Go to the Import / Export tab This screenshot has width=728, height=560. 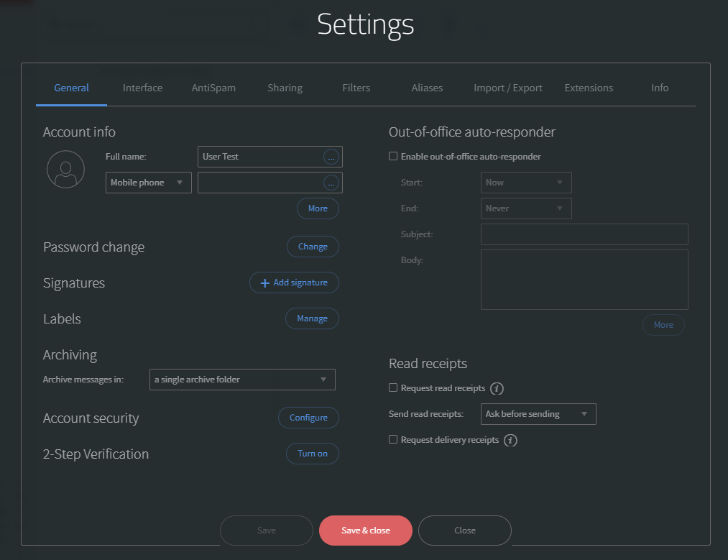click(x=508, y=88)
